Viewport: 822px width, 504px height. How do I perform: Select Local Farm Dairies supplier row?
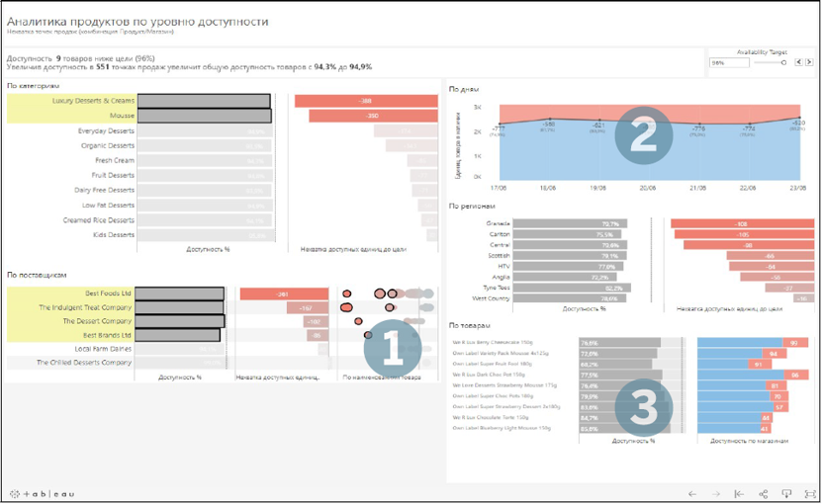pyautogui.click(x=104, y=349)
